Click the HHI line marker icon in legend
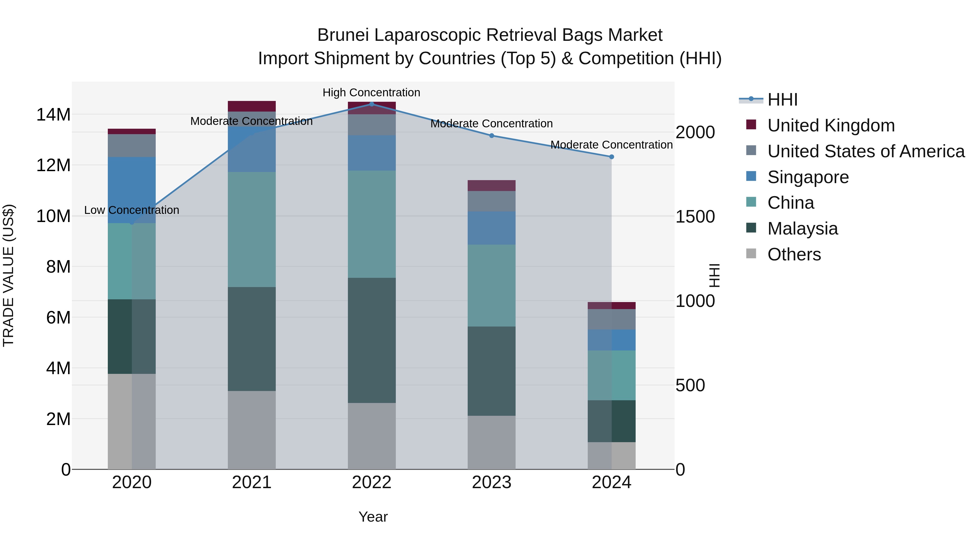 pyautogui.click(x=751, y=99)
